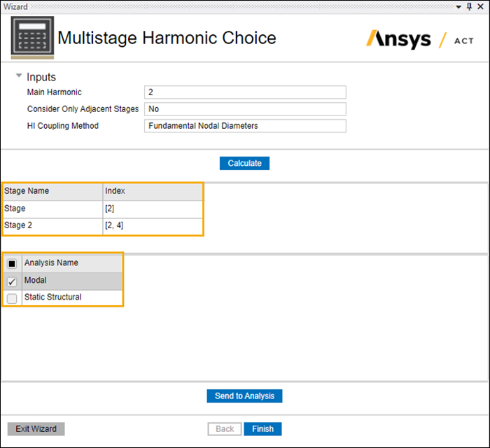The image size is (490, 448).
Task: Click Send to Analysis button
Action: pyautogui.click(x=244, y=396)
